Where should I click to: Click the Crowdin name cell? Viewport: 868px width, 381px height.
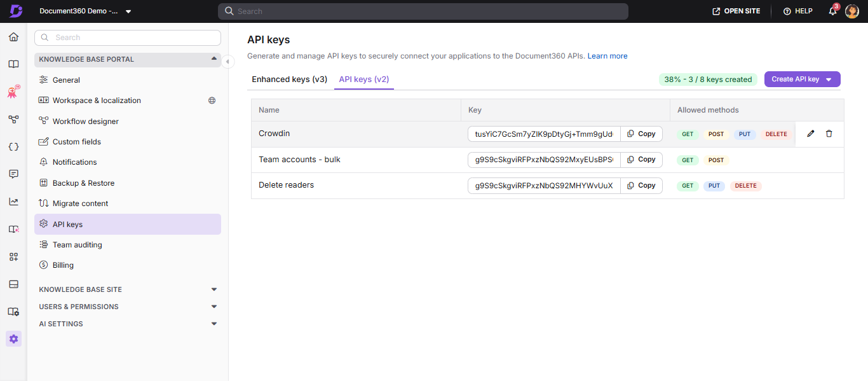click(x=356, y=134)
